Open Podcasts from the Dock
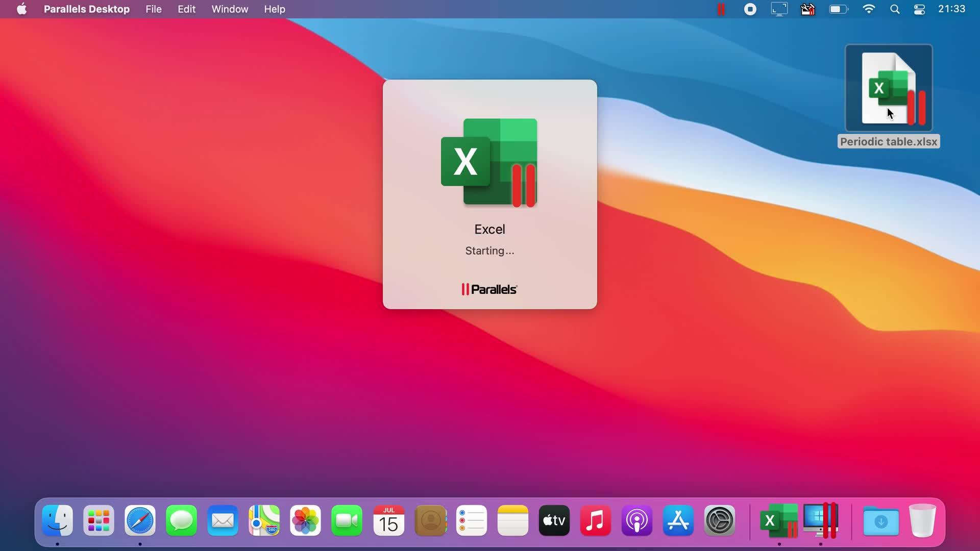 pyautogui.click(x=636, y=520)
